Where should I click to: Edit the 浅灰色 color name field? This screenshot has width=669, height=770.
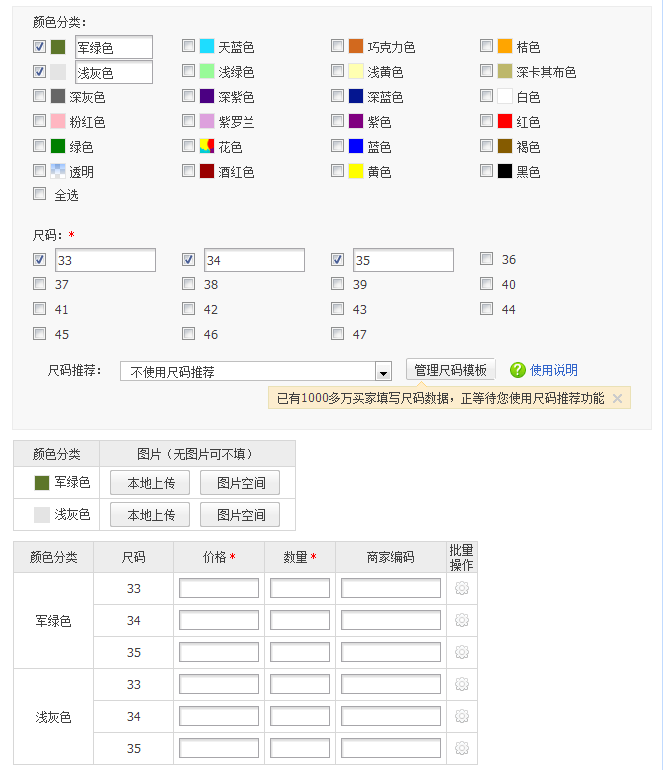pyautogui.click(x=114, y=72)
